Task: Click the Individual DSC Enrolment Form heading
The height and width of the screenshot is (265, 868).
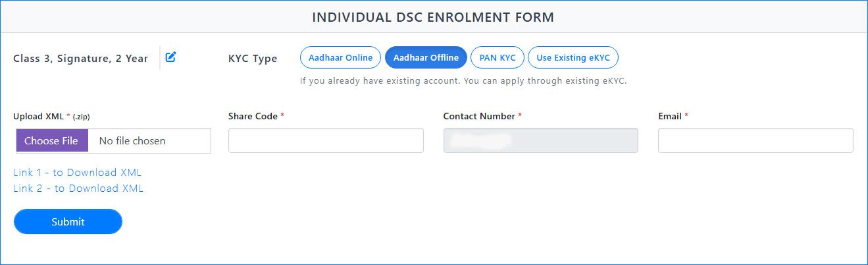Action: [x=433, y=17]
